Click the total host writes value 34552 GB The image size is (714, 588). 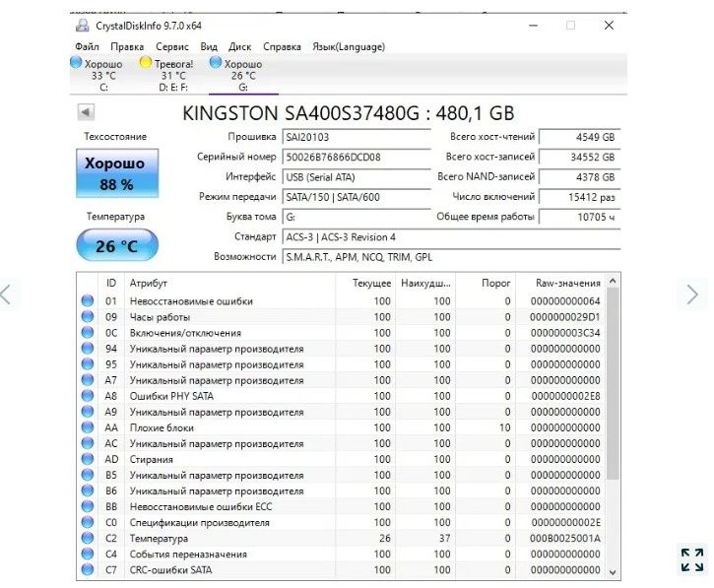pos(579,158)
